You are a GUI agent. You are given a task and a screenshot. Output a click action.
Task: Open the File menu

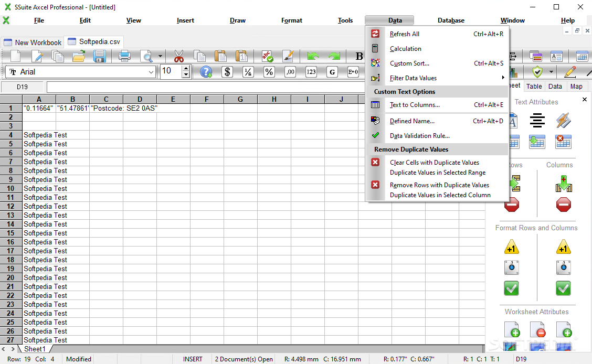(x=39, y=20)
